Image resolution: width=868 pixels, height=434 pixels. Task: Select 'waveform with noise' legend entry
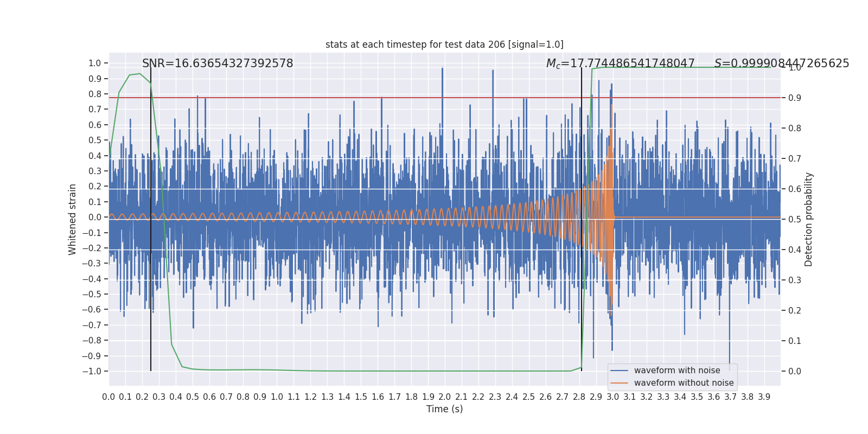(677, 371)
